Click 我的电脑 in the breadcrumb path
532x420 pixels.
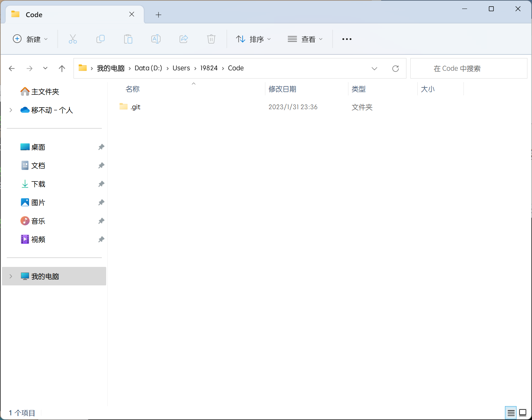click(111, 68)
